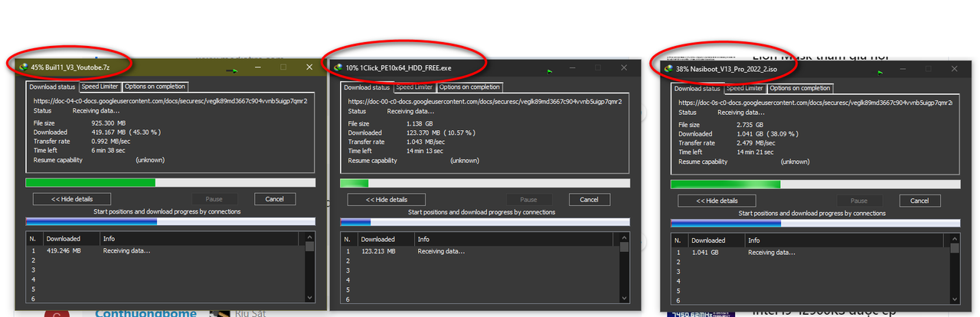
Task: Open Speed Limiter tab in 1Click_PE10x64 window
Action: [x=415, y=87]
